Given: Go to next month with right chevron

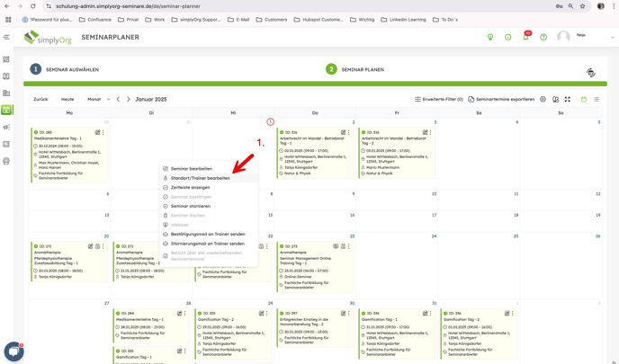Looking at the screenshot, I should 129,100.
